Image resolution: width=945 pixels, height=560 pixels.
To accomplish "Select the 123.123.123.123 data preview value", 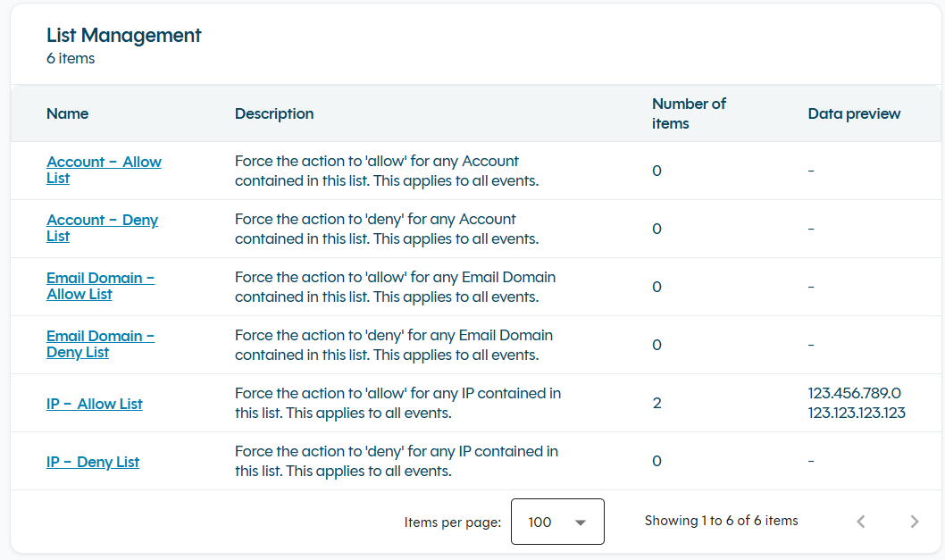I will [x=857, y=413].
